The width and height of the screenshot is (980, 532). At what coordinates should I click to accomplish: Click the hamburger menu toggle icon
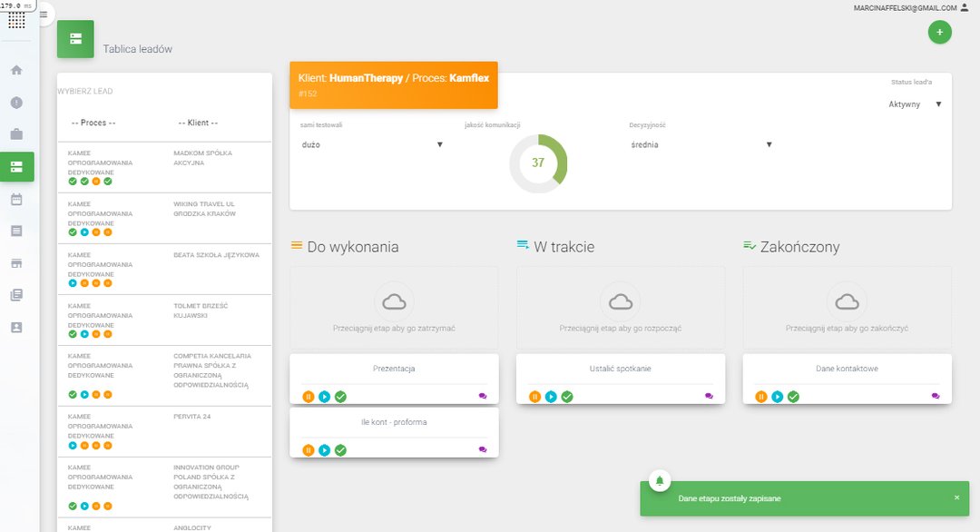click(x=44, y=15)
